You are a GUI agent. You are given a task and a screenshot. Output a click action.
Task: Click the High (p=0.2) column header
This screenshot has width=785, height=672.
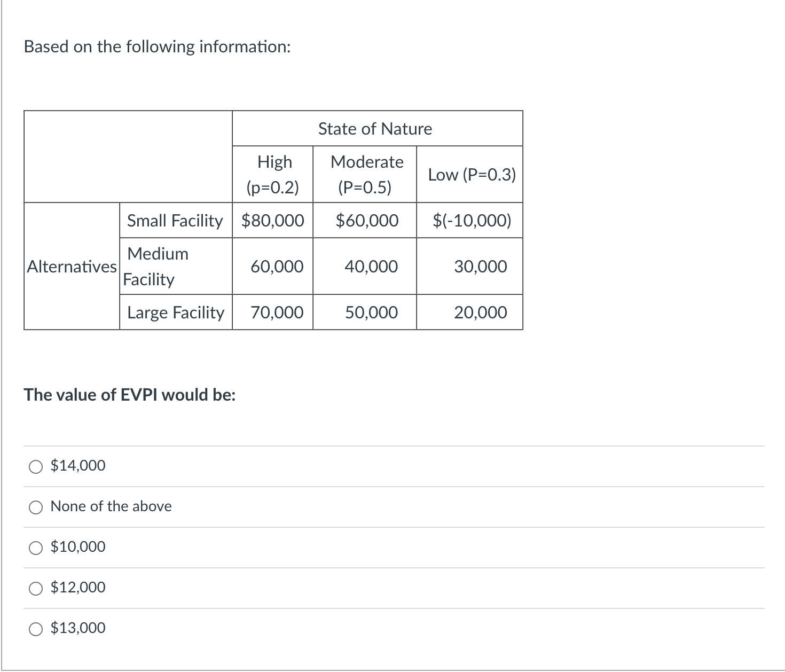tap(273, 174)
